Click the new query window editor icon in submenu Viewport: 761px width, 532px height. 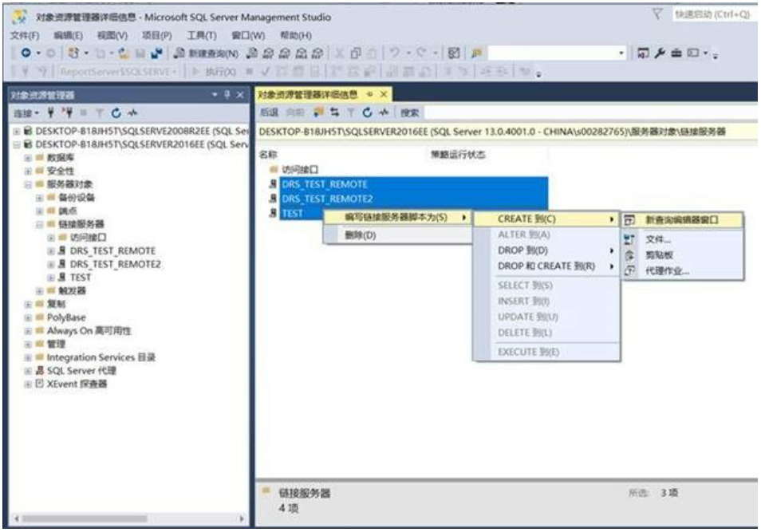[629, 220]
